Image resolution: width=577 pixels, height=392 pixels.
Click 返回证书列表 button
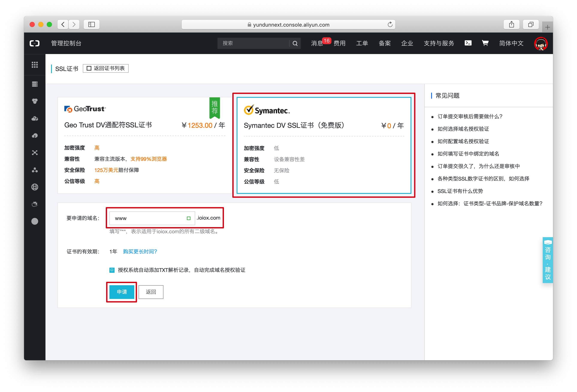(x=106, y=68)
